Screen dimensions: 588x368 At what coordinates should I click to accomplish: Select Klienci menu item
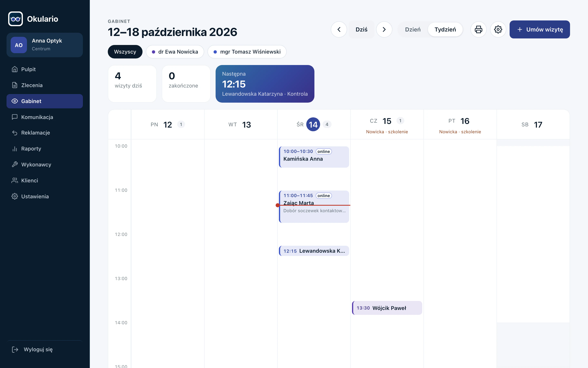coord(45,181)
